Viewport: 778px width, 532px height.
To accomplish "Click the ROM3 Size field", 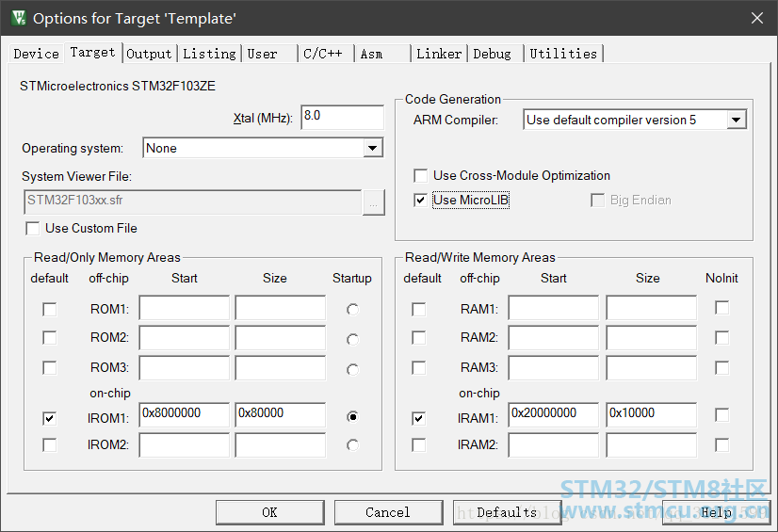I will click(281, 368).
